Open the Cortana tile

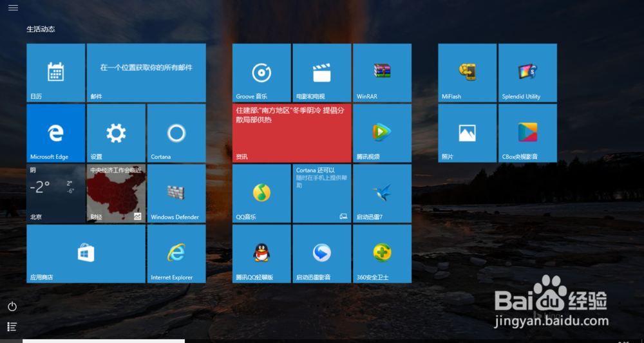coord(176,133)
